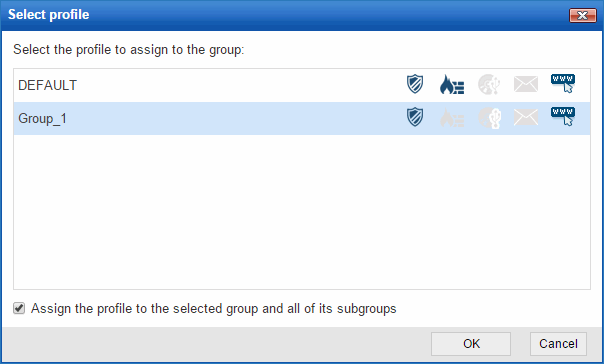Viewport: 604px width, 364px height.
Task: Click the web access www icon in DEFAULT row
Action: click(563, 84)
